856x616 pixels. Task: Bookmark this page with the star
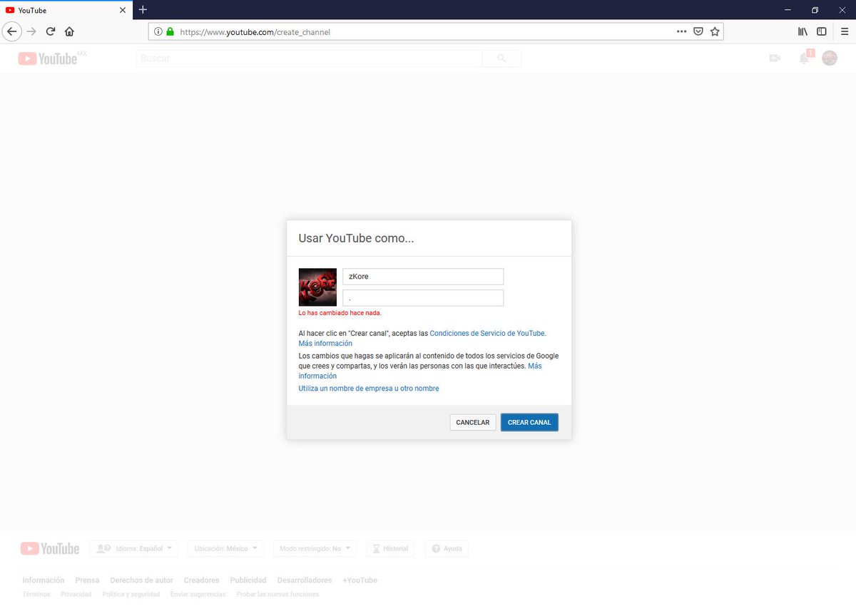point(715,31)
